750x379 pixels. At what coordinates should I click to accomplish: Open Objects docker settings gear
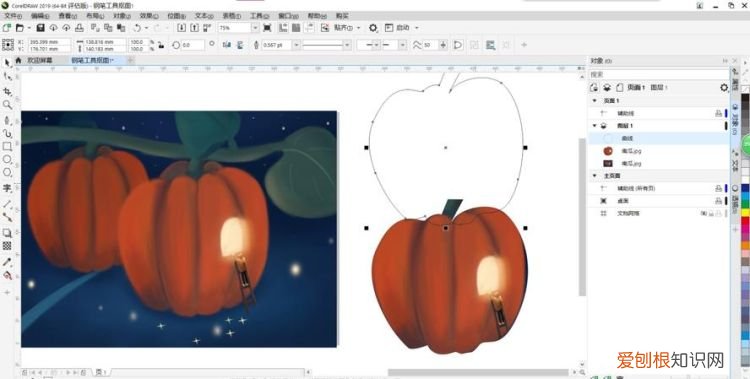724,88
